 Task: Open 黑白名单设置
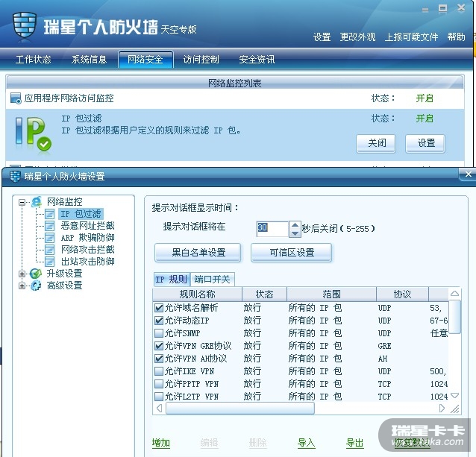198,252
